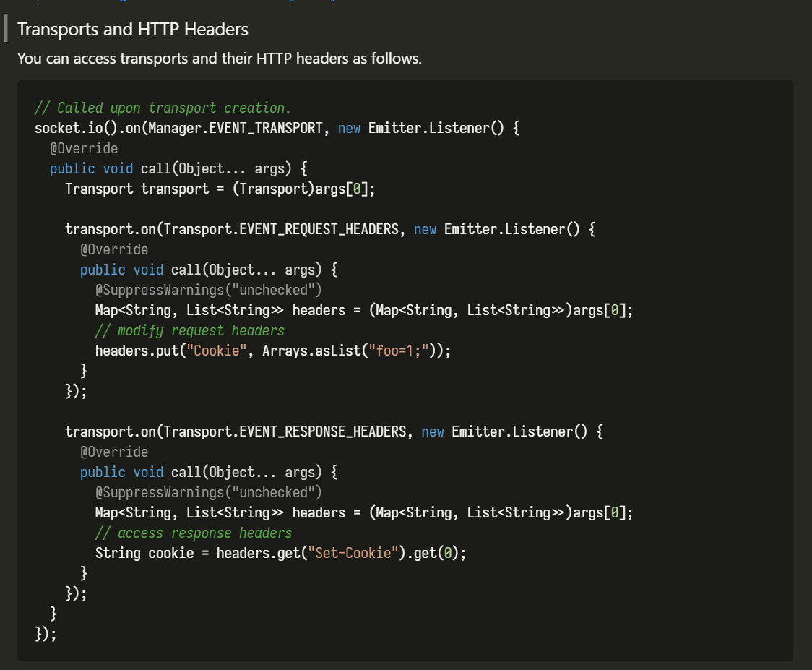
Task: Click the vertical bar beside the section heading
Action: [6, 28]
